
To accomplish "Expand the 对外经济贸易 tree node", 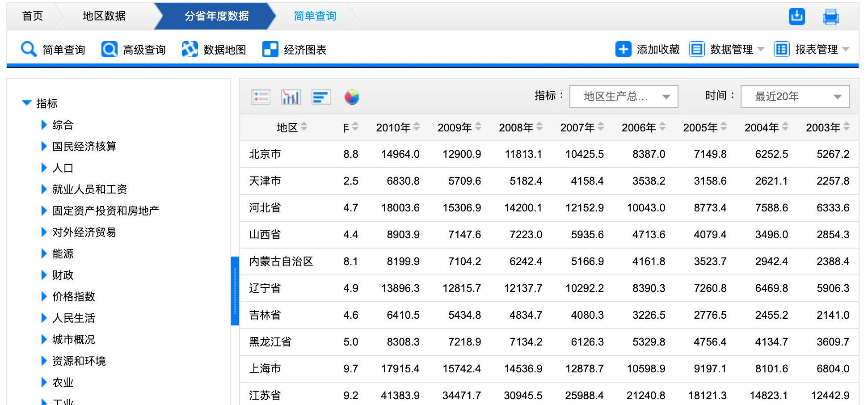I will [x=44, y=232].
